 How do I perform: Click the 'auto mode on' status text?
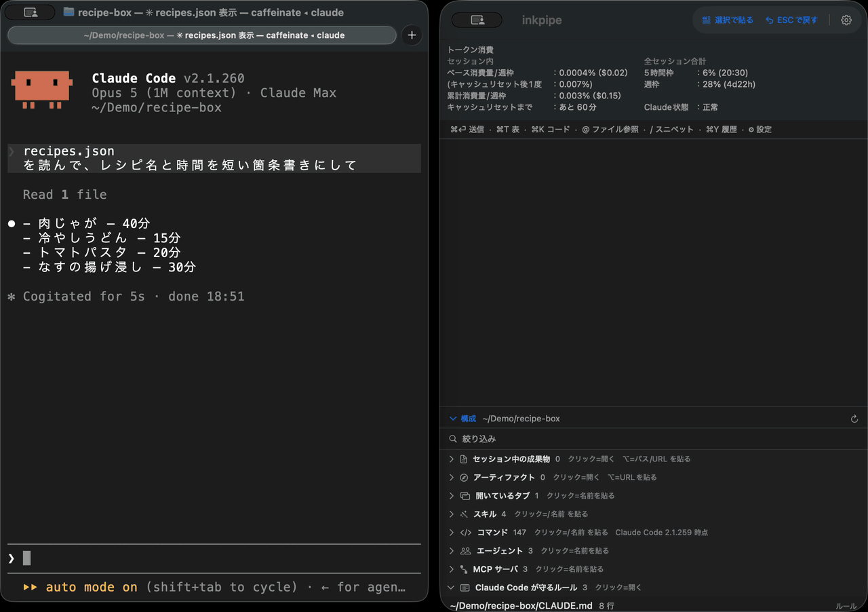92,588
